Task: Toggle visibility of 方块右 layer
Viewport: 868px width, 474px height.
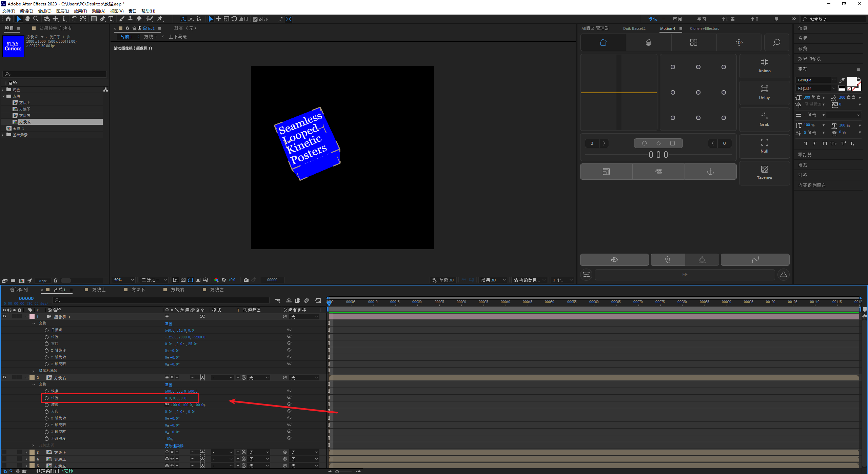Action: point(4,377)
